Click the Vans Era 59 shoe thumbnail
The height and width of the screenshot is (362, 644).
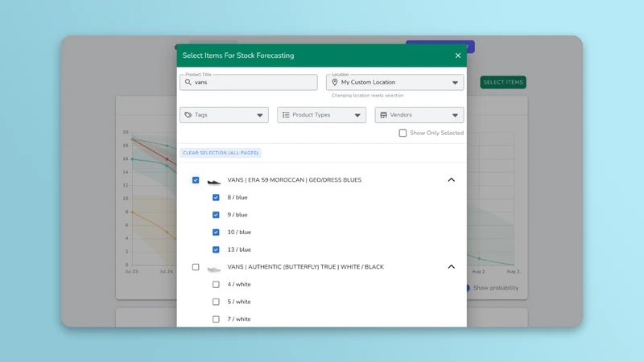(213, 182)
